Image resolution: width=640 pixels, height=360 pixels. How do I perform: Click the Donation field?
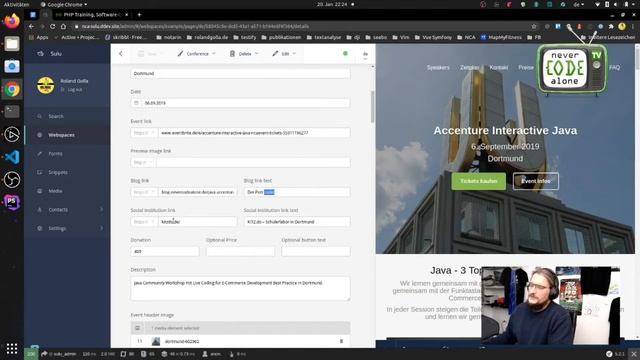click(x=165, y=251)
